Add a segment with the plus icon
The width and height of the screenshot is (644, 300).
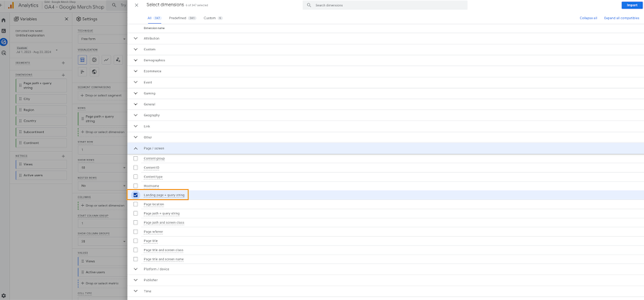(63, 63)
